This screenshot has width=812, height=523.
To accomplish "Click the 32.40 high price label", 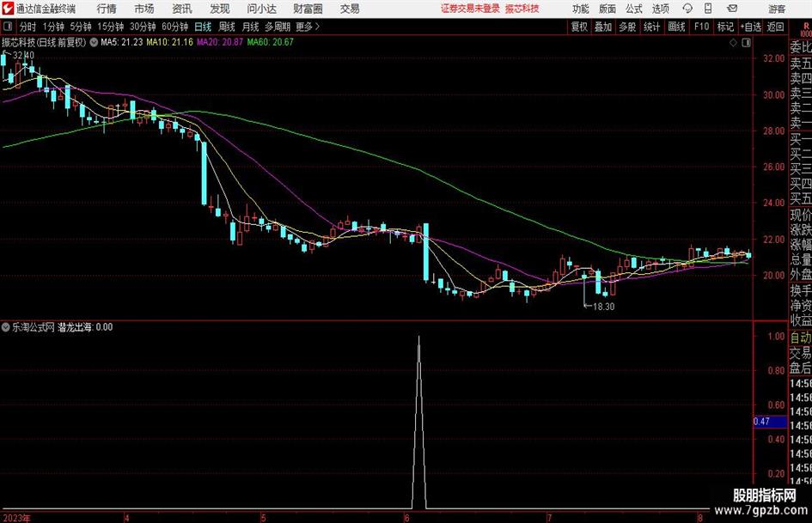I will coord(23,55).
